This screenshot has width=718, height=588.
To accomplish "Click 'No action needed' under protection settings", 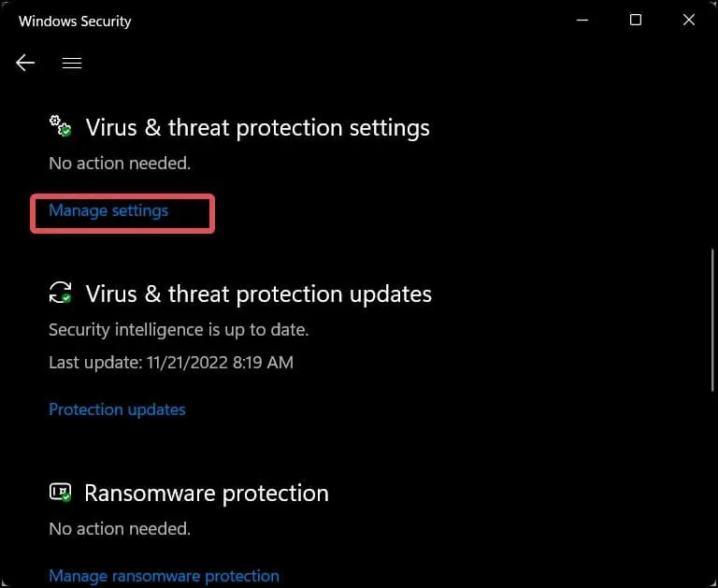I will click(x=120, y=164).
